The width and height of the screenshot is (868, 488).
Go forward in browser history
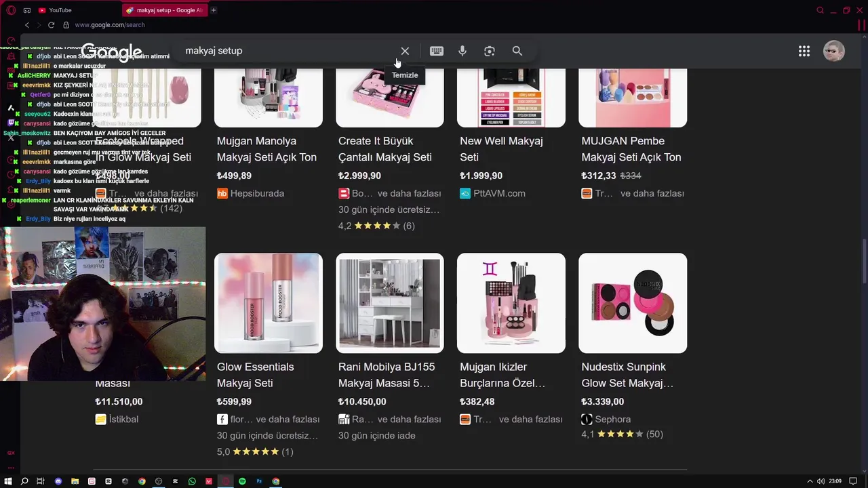click(x=39, y=25)
